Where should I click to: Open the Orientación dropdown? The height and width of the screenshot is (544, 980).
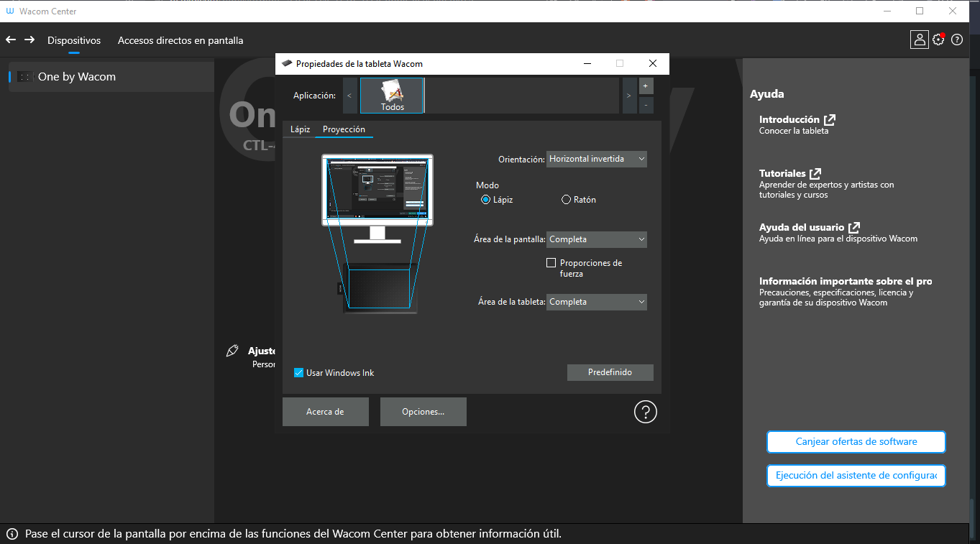coord(596,159)
